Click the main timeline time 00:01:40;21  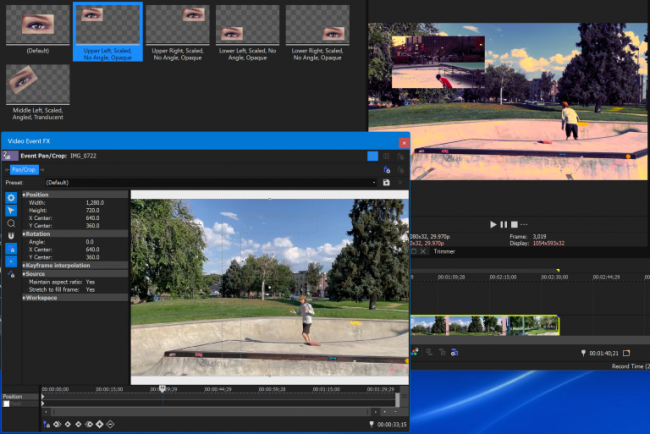604,353
